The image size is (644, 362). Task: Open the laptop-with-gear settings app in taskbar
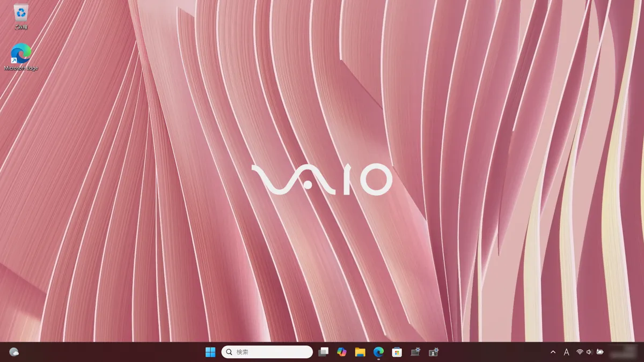click(x=415, y=352)
